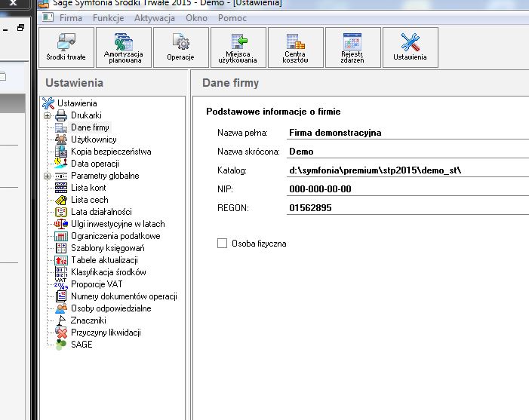The width and height of the screenshot is (529, 420).
Task: Select Drukarki in the settings tree
Action: [x=86, y=115]
